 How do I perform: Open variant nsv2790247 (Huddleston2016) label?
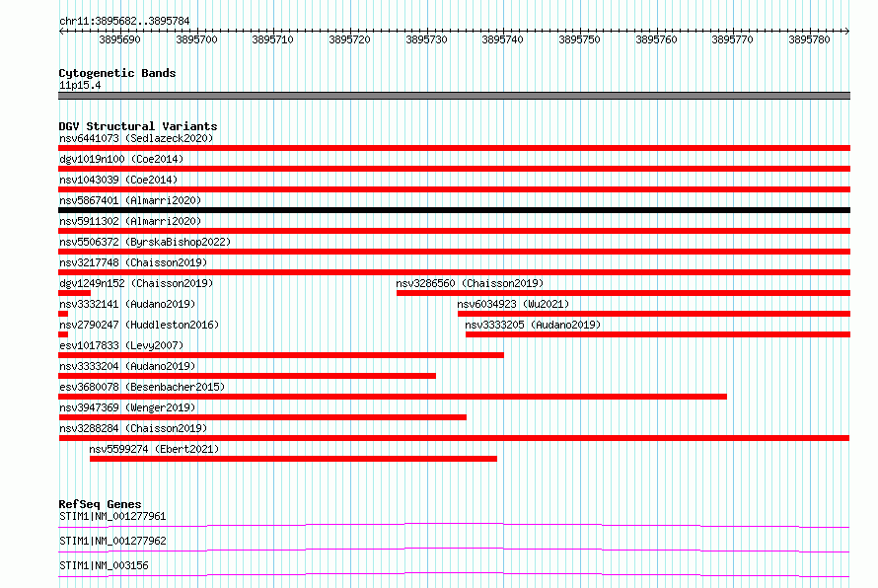[x=139, y=325]
